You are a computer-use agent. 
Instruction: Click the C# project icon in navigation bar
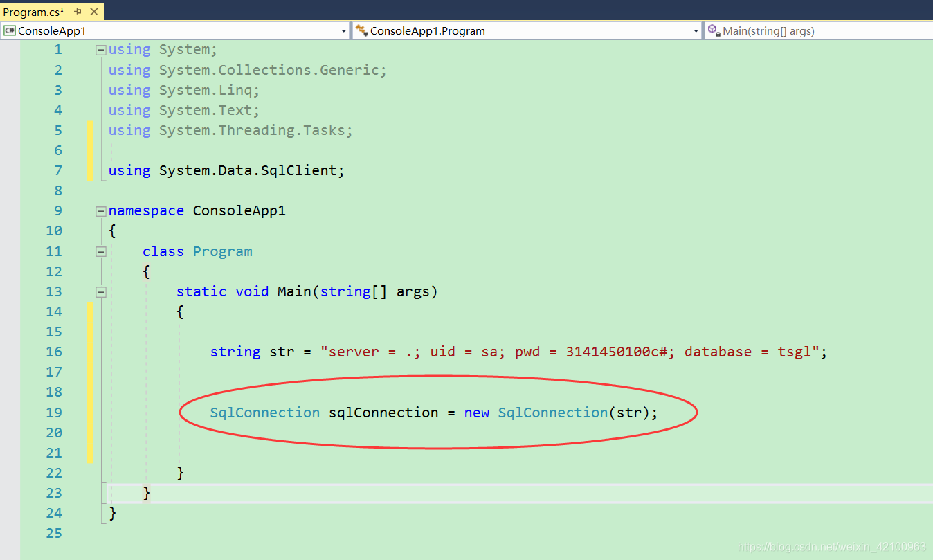pos(10,30)
